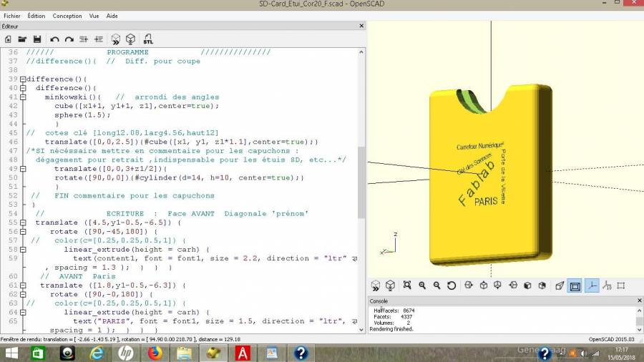
Task: Collapse the code fold at line 39
Action: point(23,79)
